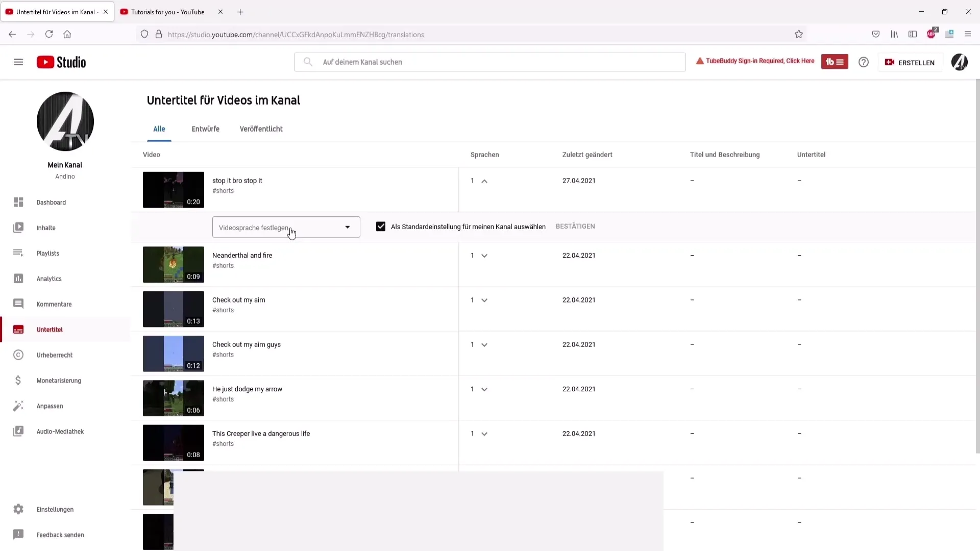Expand language count for Neanderthal video
The image size is (980, 551).
click(484, 255)
